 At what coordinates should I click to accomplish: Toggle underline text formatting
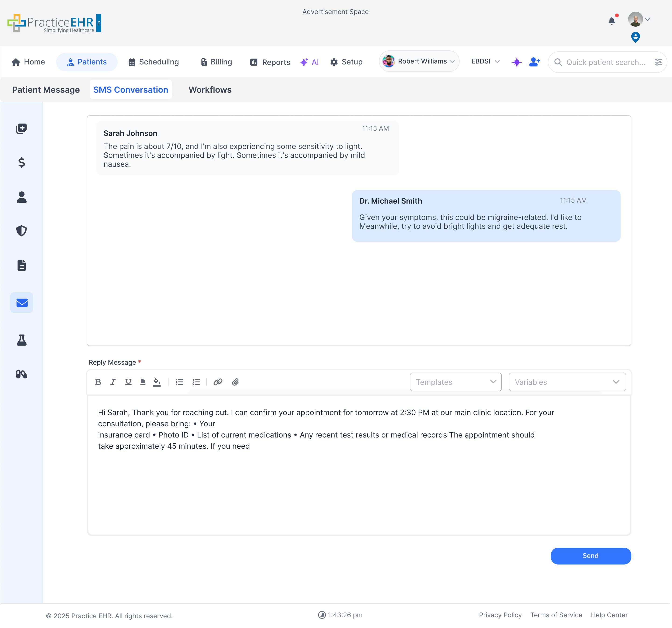128,382
